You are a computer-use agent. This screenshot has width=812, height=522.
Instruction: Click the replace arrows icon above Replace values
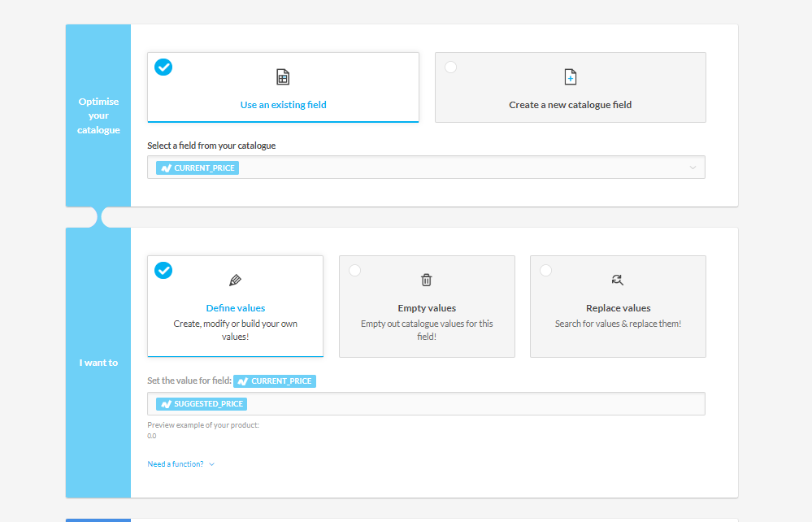617,281
